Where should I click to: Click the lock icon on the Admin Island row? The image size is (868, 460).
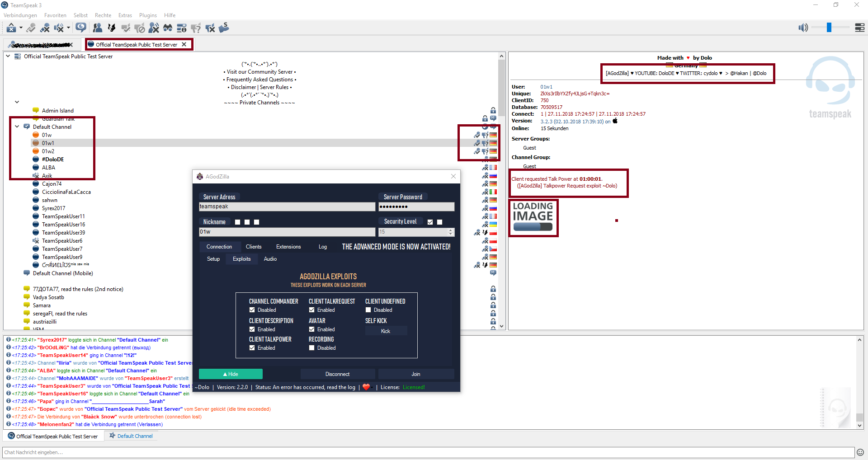(x=493, y=110)
